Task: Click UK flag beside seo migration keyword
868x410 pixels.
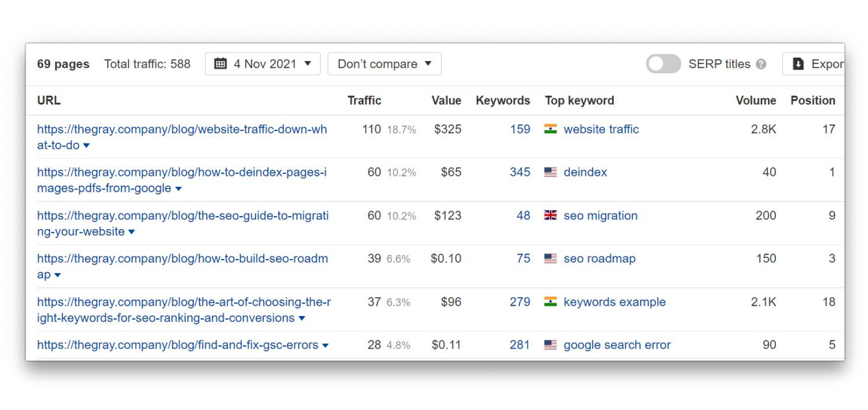Action: coord(550,216)
